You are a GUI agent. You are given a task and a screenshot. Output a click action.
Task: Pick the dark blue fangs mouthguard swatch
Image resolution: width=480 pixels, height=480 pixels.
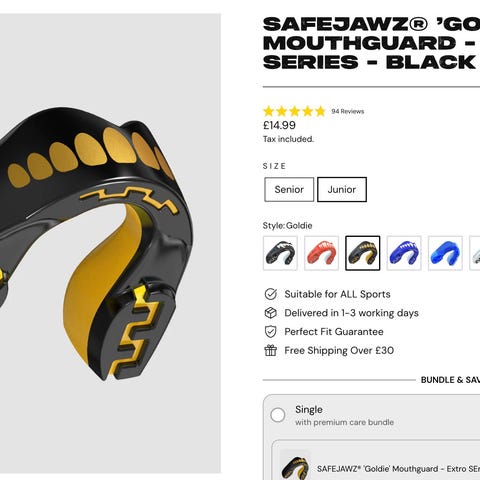(x=404, y=253)
